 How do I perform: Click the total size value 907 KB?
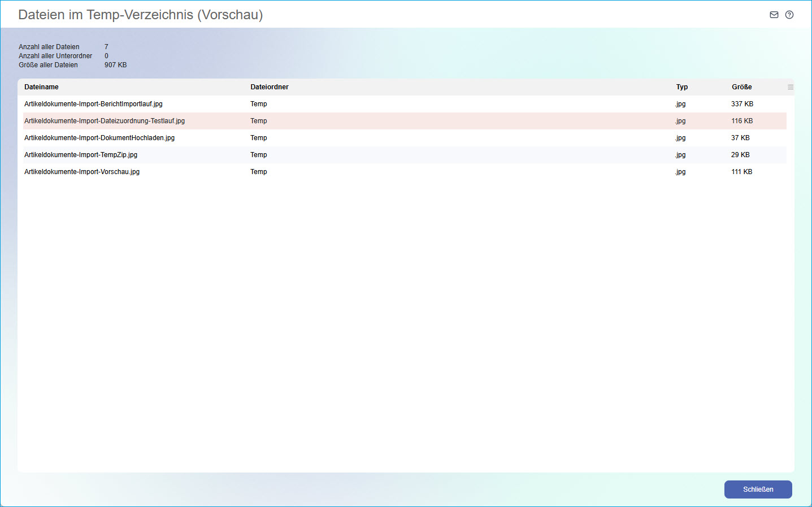pos(116,65)
